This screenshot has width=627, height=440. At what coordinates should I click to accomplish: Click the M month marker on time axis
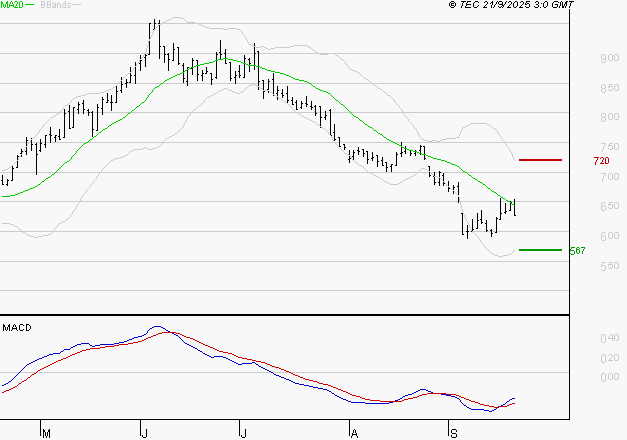pyautogui.click(x=46, y=434)
